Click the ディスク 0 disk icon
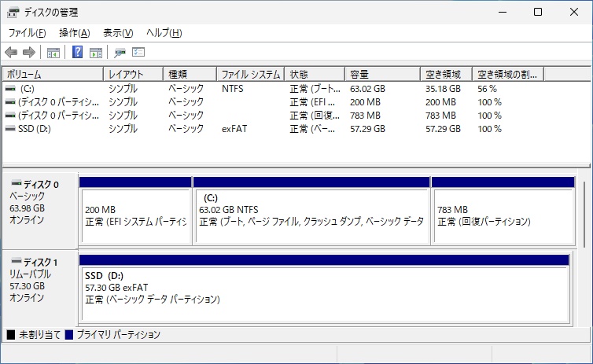Image resolution: width=593 pixels, height=364 pixels. (17, 183)
